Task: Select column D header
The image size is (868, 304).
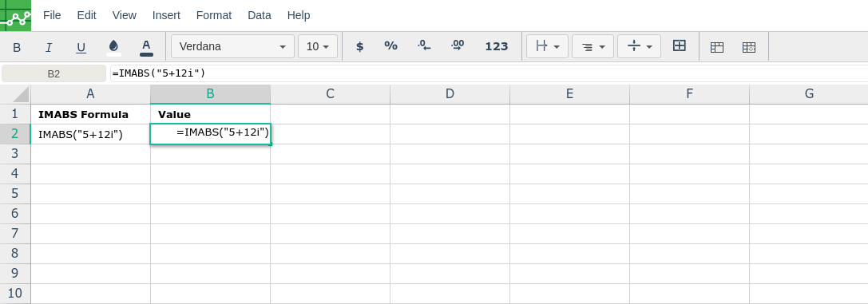Action: point(450,94)
